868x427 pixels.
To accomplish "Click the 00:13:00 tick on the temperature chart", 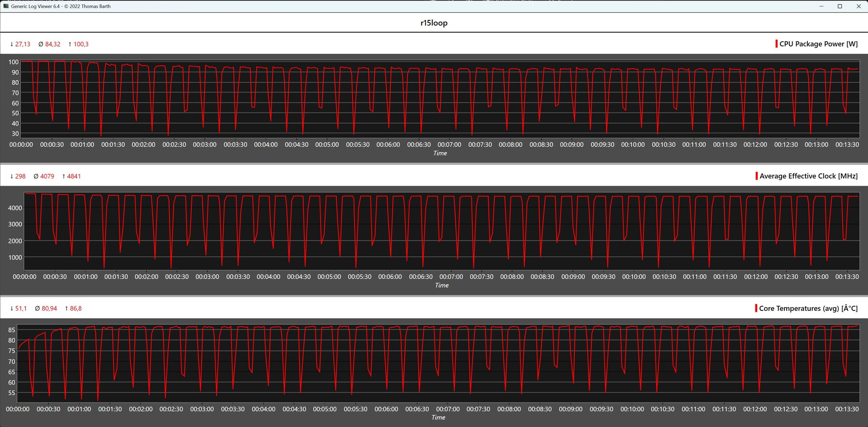I will 816,409.
